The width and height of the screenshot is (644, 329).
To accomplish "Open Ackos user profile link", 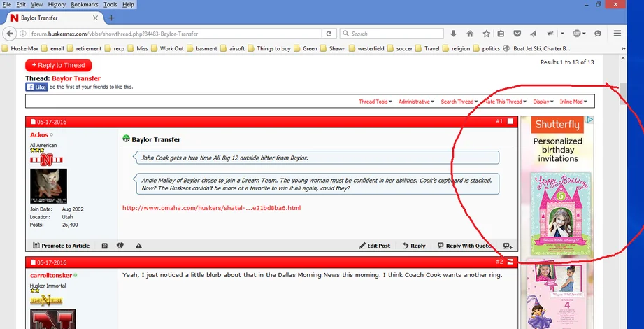I will (39, 135).
